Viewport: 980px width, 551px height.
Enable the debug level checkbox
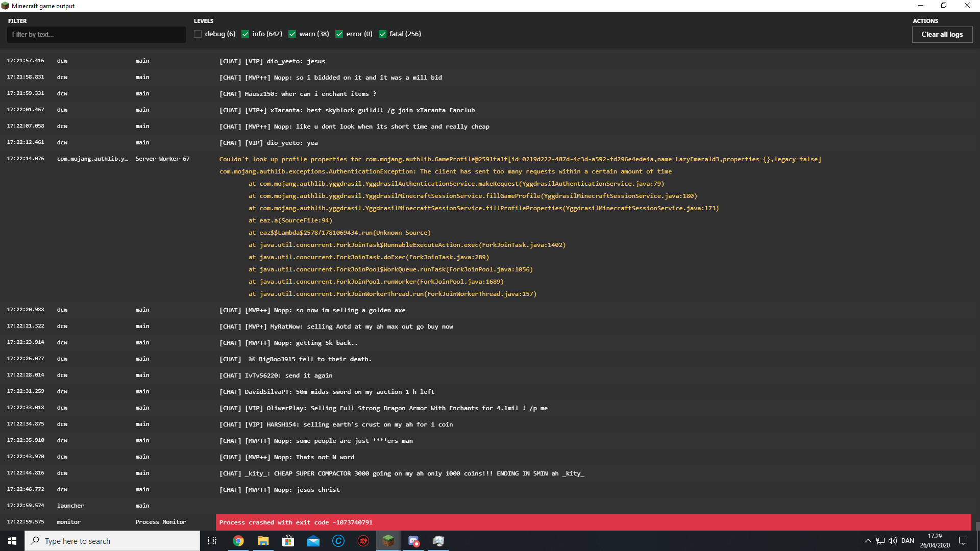click(198, 34)
